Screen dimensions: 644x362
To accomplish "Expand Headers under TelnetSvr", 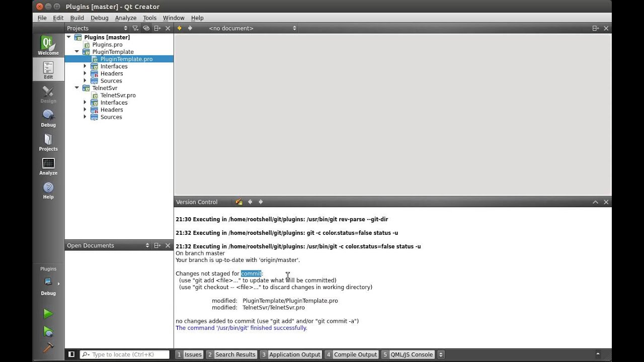I will [x=85, y=110].
